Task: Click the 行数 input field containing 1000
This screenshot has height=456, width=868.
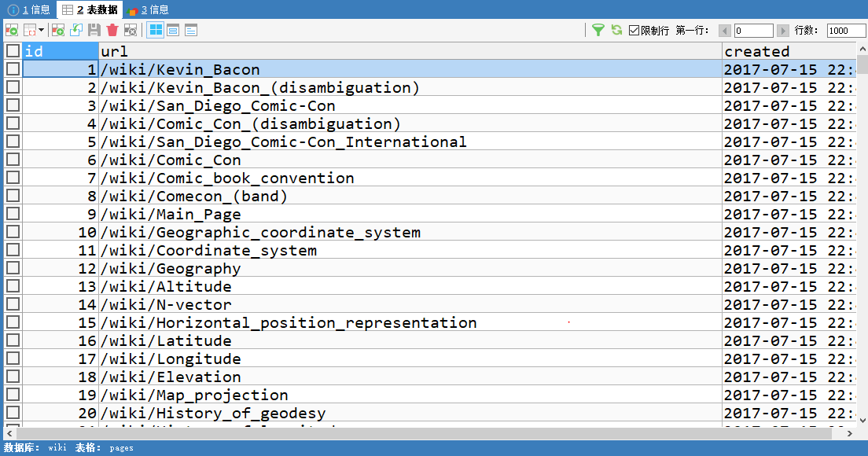Action: click(x=847, y=31)
